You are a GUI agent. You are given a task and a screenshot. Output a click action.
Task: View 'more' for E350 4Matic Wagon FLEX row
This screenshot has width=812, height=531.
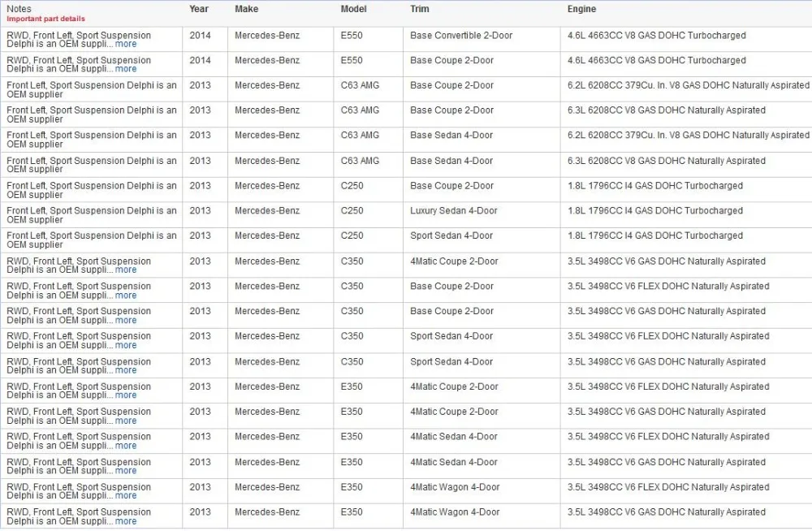(126, 496)
